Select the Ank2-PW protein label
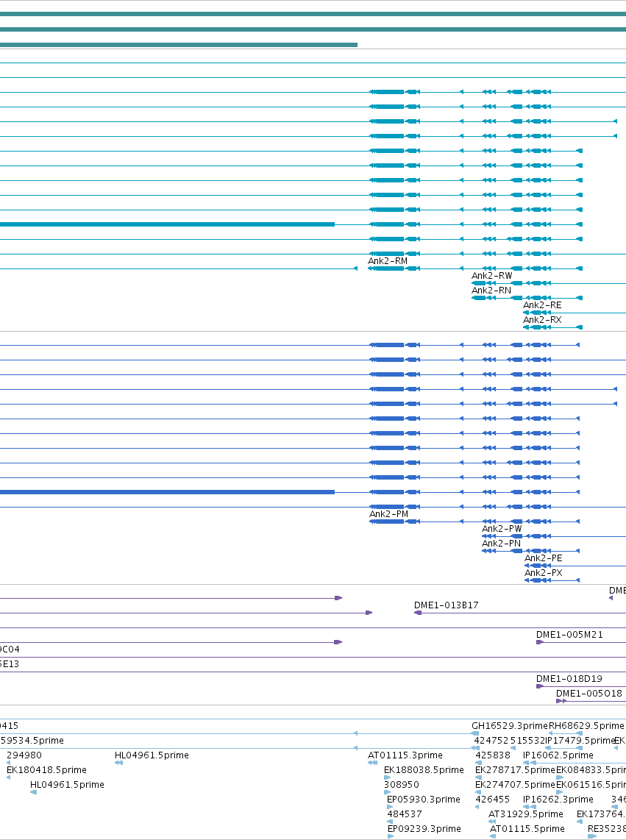Screen dimensions: 626x840 [502, 529]
